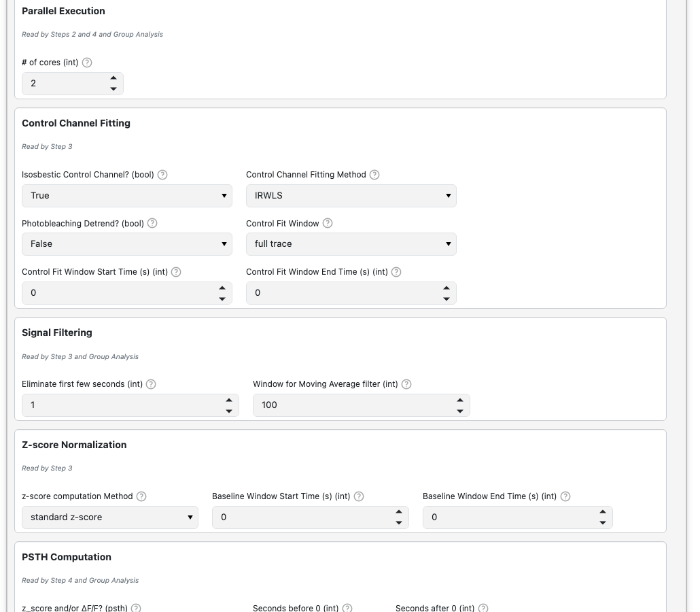Click Control Fit Window End Time field

pyautogui.click(x=351, y=293)
